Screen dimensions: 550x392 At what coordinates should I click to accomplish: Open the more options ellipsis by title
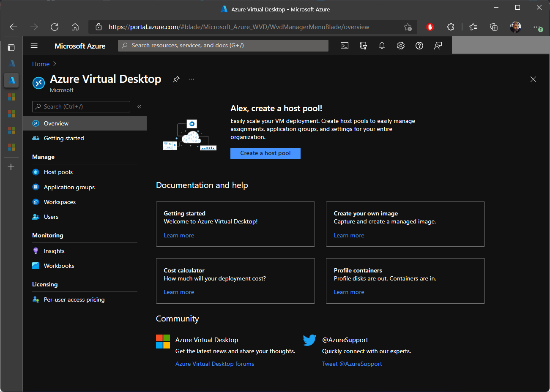192,79
